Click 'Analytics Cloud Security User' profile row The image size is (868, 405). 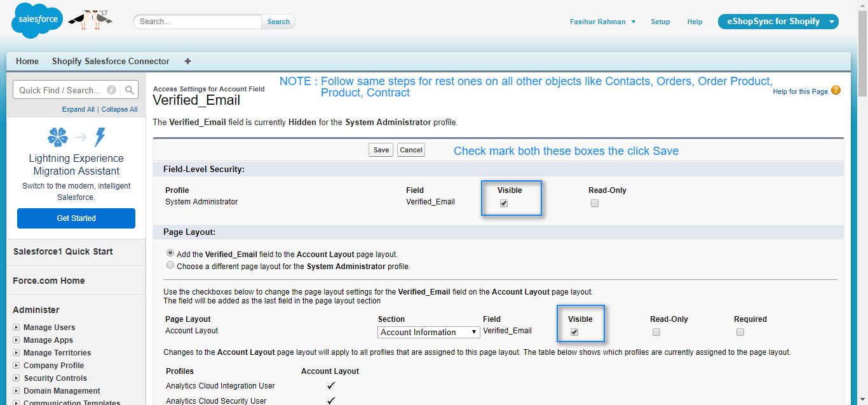point(216,401)
